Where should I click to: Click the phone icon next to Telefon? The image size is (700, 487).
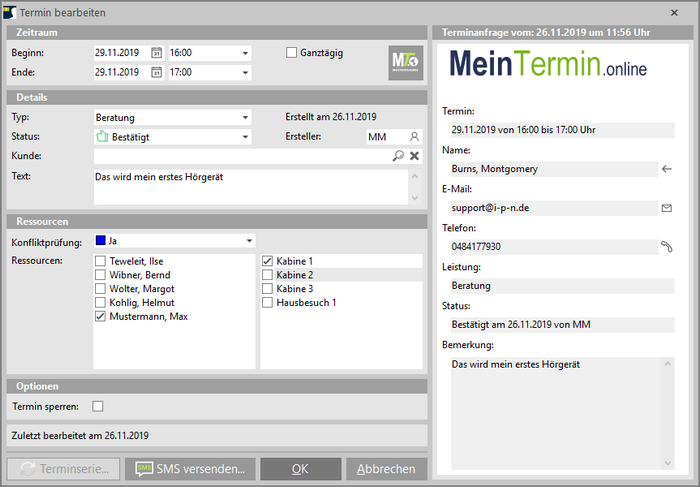[x=667, y=246]
